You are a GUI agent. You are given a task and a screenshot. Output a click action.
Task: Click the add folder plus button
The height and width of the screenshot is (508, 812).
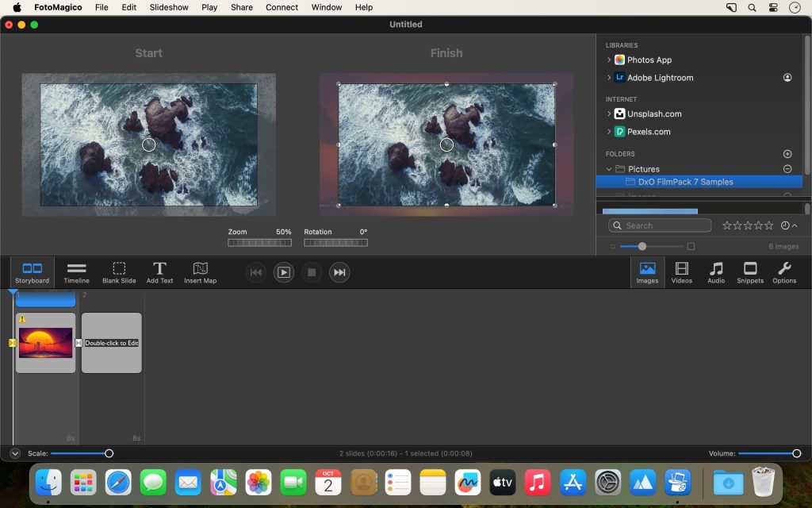(787, 153)
